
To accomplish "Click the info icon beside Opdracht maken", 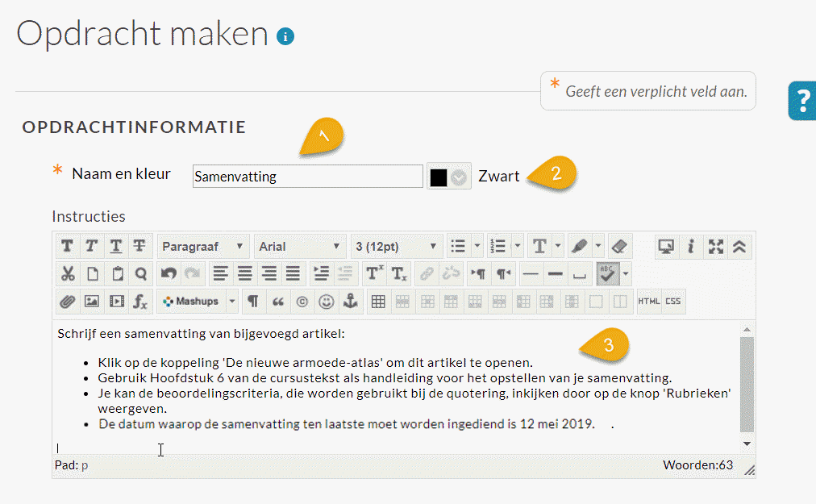I will tap(285, 36).
